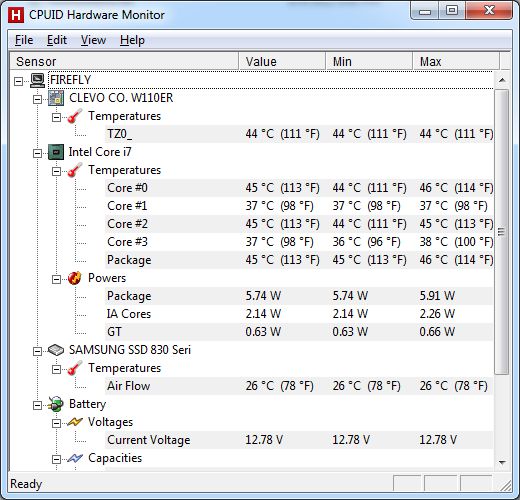Collapse the Battery node
The image size is (520, 500).
click(38, 405)
